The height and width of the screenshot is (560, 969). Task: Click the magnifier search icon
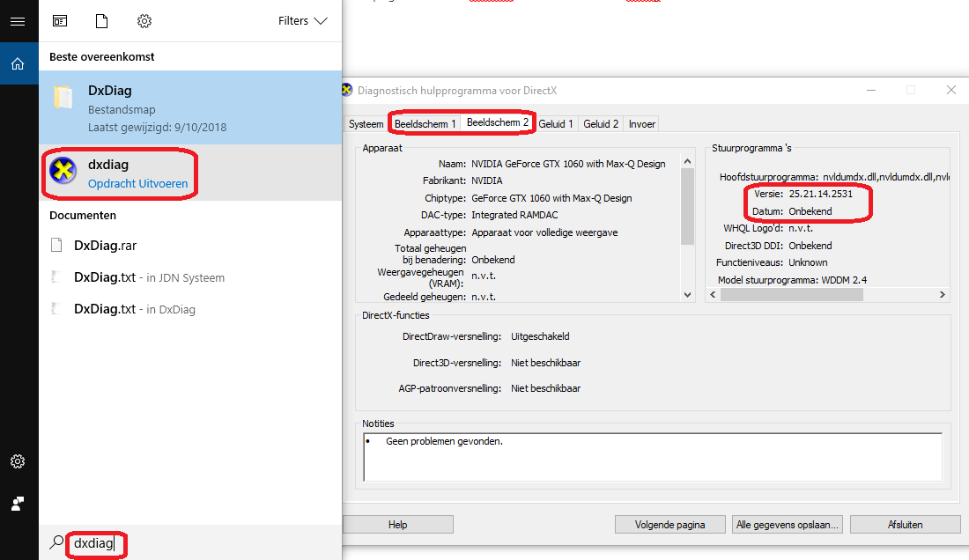57,542
